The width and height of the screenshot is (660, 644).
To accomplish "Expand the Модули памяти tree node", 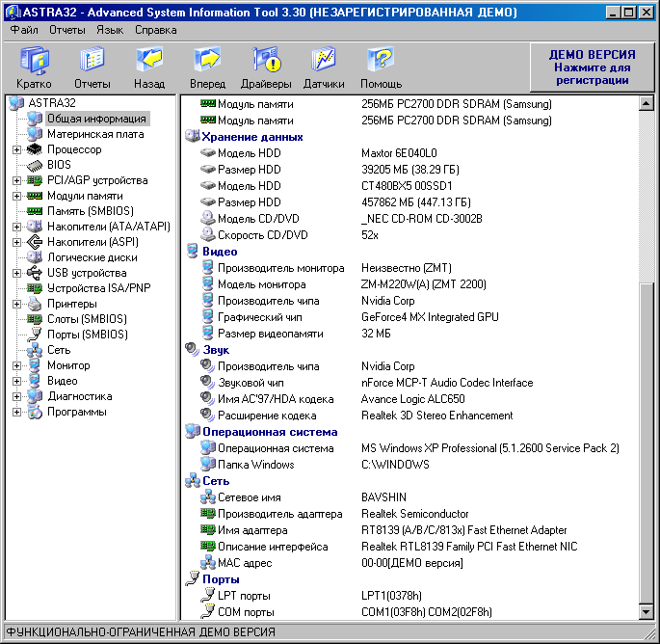I will click(16, 197).
